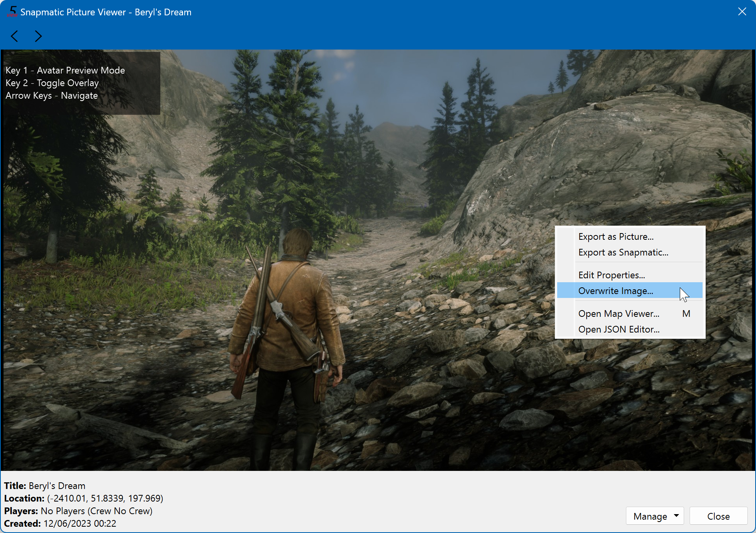Click the Manage button label
The width and height of the screenshot is (756, 533).
(x=650, y=516)
